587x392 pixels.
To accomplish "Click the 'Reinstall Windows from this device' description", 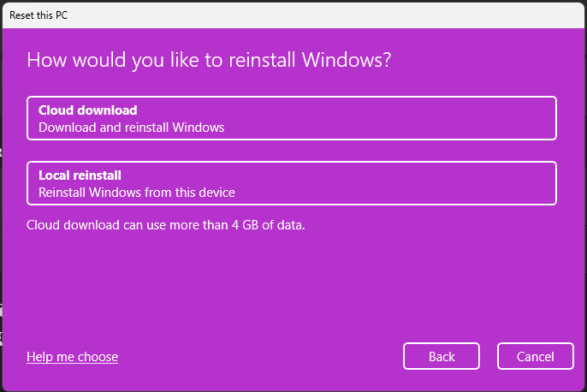I will click(x=137, y=193).
